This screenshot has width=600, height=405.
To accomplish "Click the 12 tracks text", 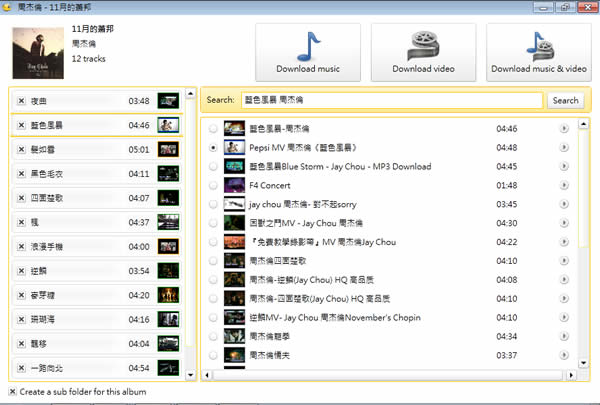I will pos(88,59).
